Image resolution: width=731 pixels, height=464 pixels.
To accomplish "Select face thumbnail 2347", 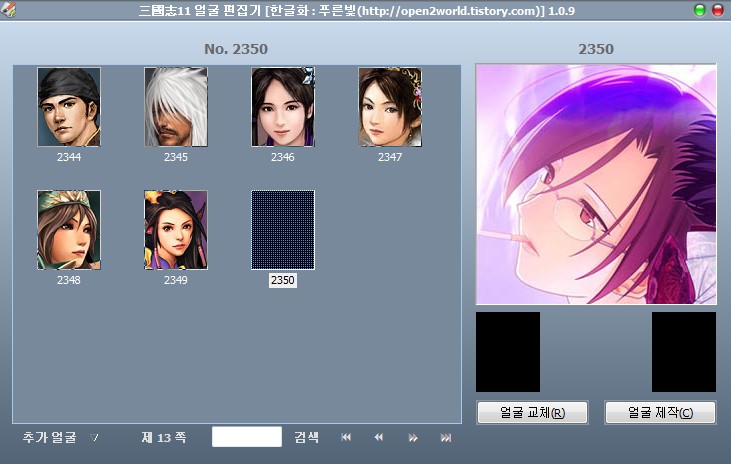I will click(390, 107).
